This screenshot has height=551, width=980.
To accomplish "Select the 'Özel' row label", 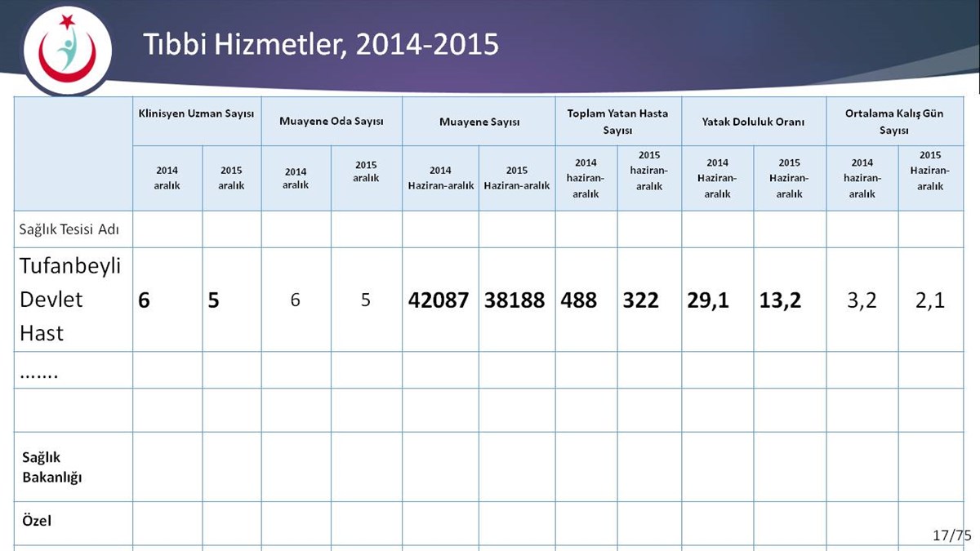I will pyautogui.click(x=36, y=519).
